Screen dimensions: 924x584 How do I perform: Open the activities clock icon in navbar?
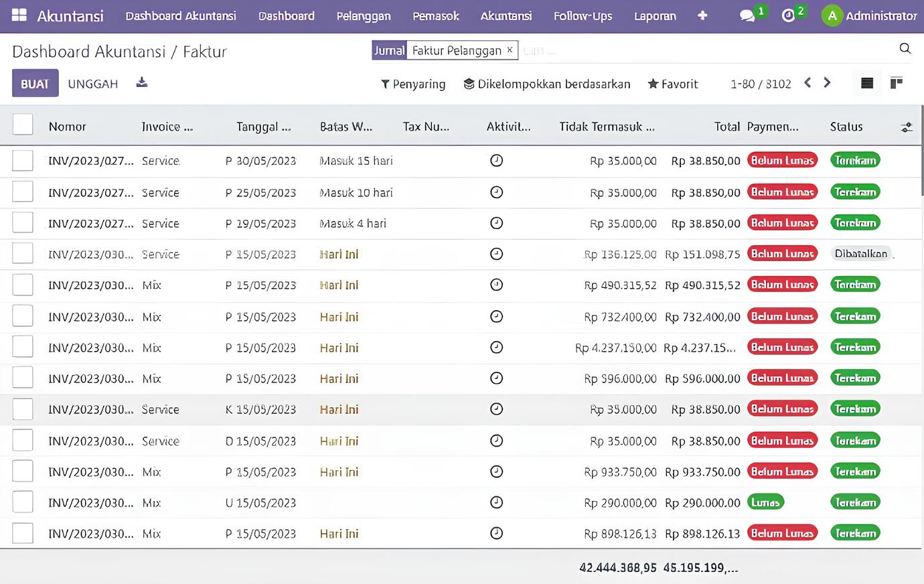788,15
